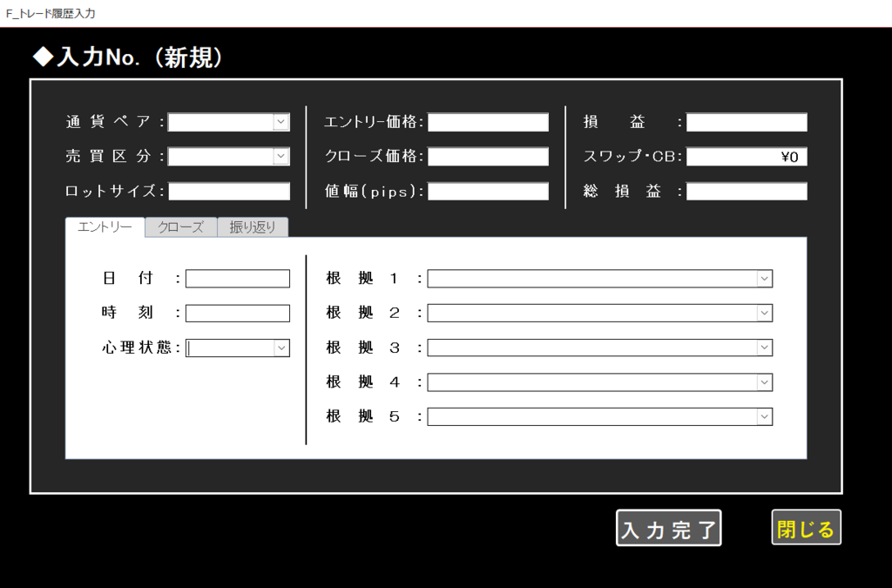Open the 通貨ペア dropdown list
This screenshot has width=892, height=588.
coord(280,123)
